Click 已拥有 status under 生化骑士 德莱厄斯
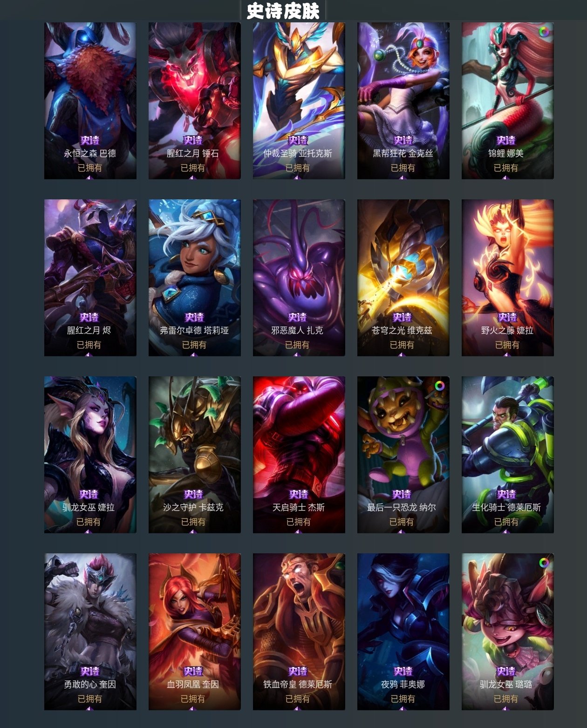The height and width of the screenshot is (728, 587). tap(506, 522)
